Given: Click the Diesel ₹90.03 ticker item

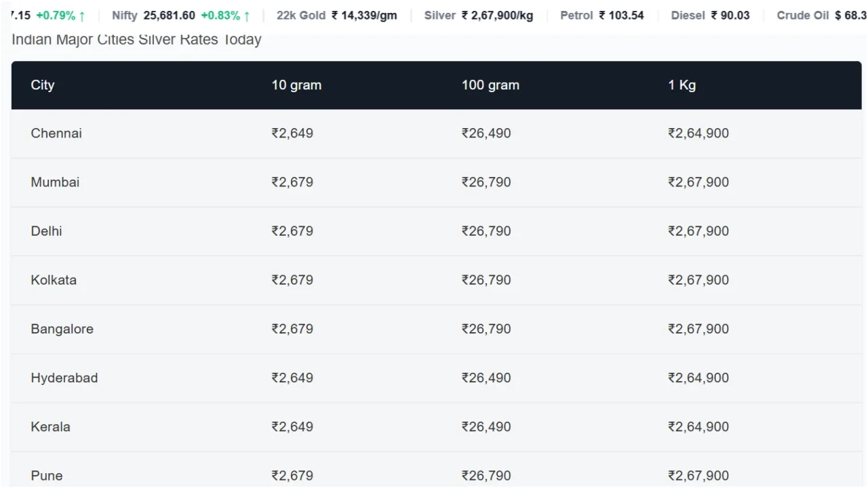Looking at the screenshot, I should coord(710,15).
